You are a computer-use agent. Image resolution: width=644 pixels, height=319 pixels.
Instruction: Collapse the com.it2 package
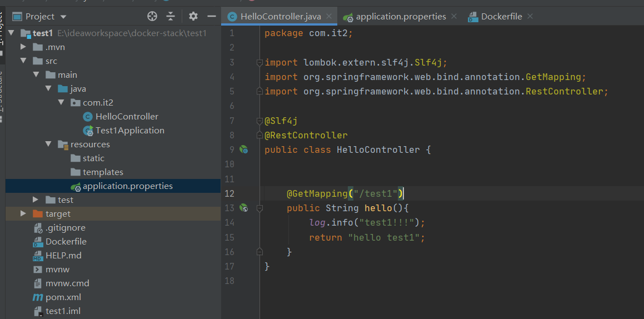pos(61,102)
